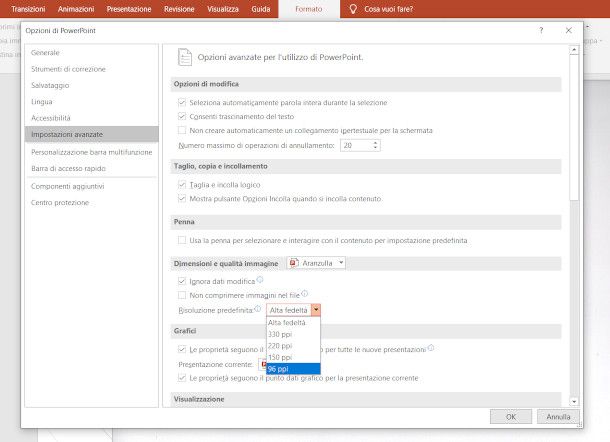Click the help question mark in dialog title

click(541, 30)
